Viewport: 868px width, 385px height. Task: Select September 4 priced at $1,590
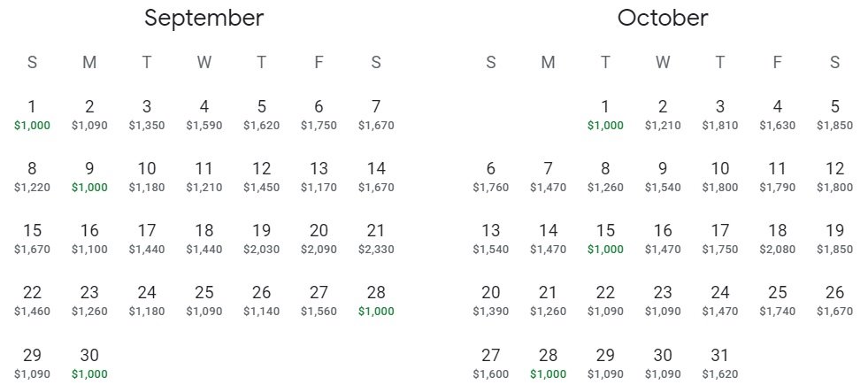point(204,115)
